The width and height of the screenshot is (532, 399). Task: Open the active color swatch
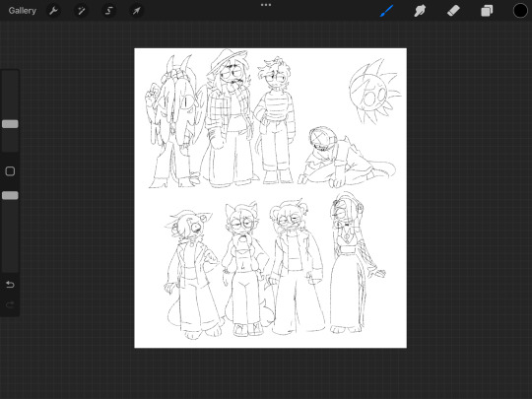point(520,11)
